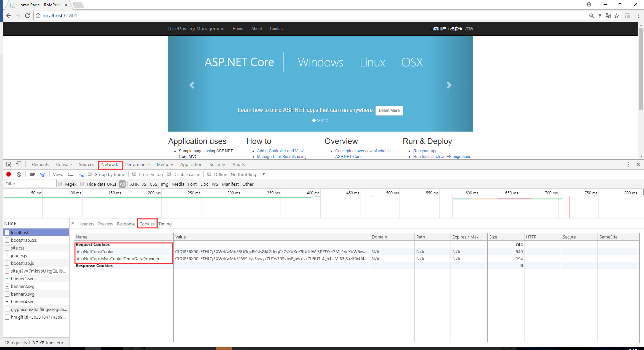Open the Headers details tab
The height and width of the screenshot is (350, 644).
click(86, 224)
